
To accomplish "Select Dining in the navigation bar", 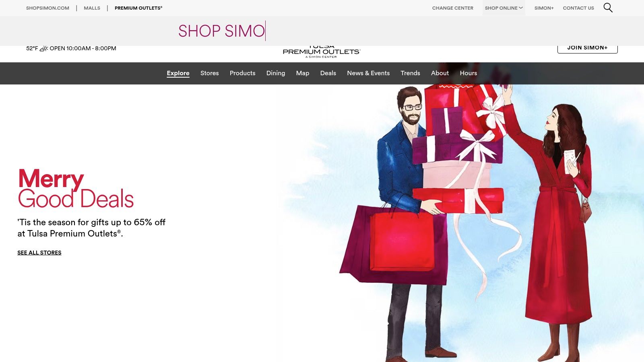I will pyautogui.click(x=276, y=73).
